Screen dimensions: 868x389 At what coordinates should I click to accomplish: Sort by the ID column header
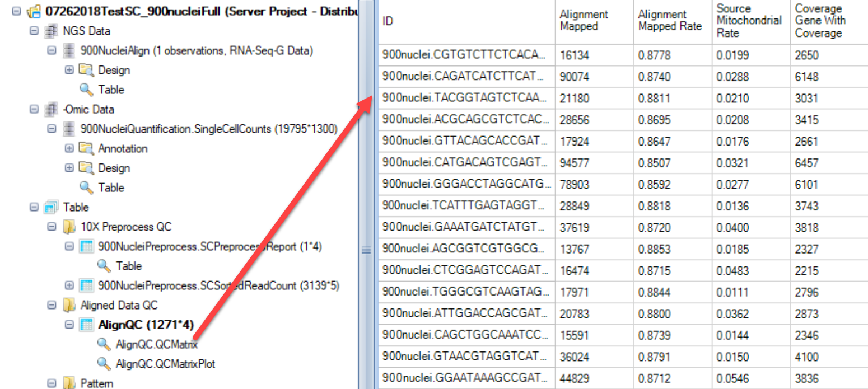[466, 22]
